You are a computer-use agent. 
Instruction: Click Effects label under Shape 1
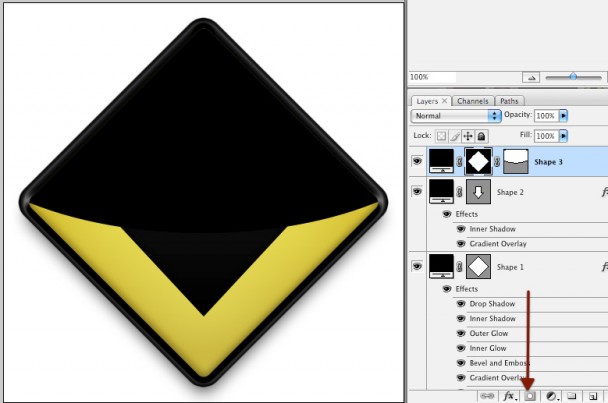[466, 289]
